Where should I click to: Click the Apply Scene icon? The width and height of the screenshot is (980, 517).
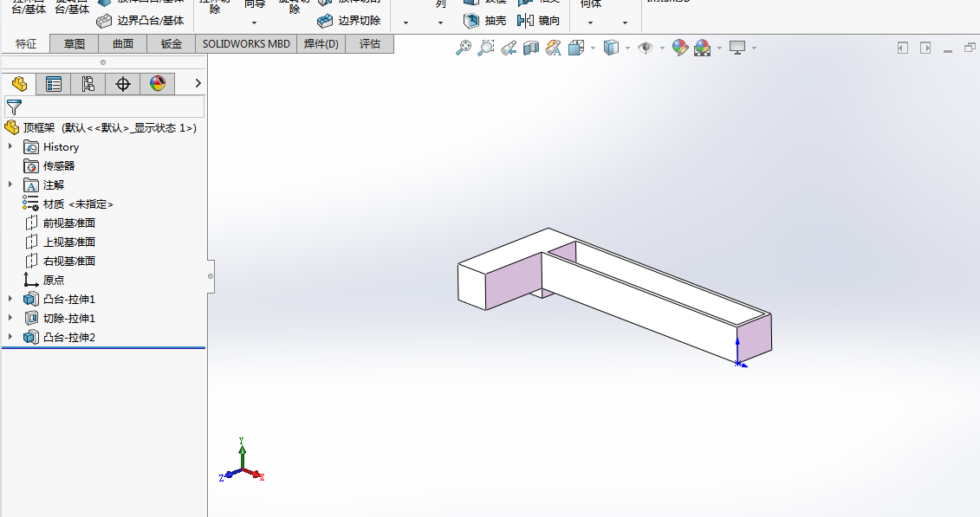(703, 48)
